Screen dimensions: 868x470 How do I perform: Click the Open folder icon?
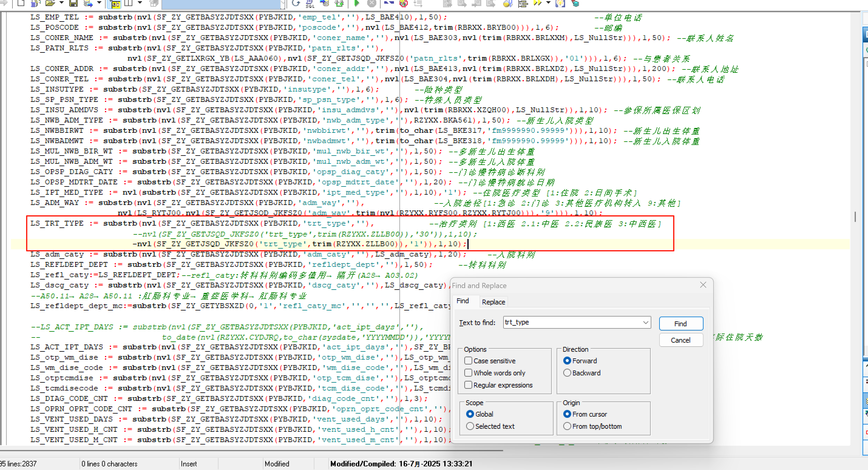coord(50,3)
